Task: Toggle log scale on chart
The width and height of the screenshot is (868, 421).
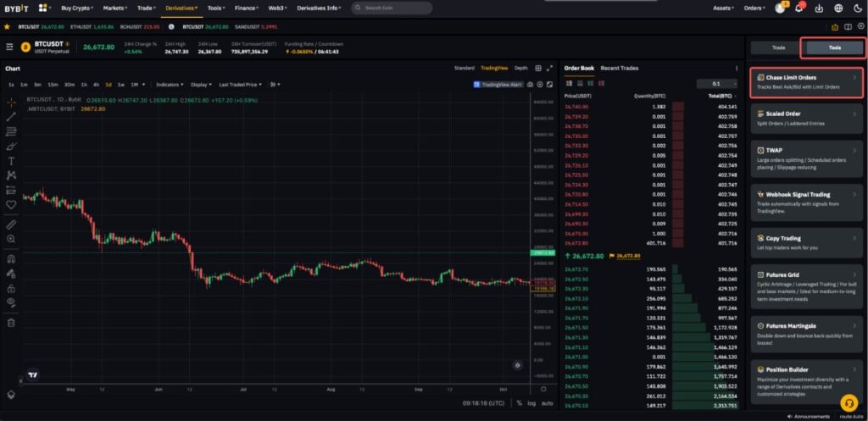Action: [531, 403]
